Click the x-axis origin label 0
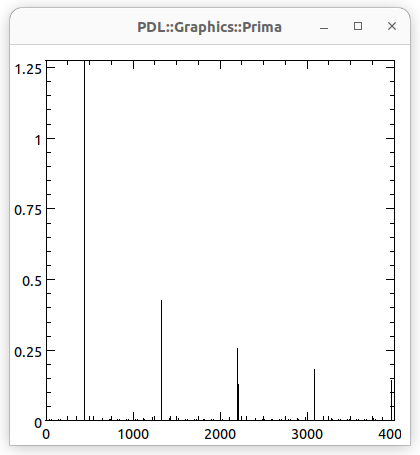Viewport: 420px width, 455px height. coord(46,434)
